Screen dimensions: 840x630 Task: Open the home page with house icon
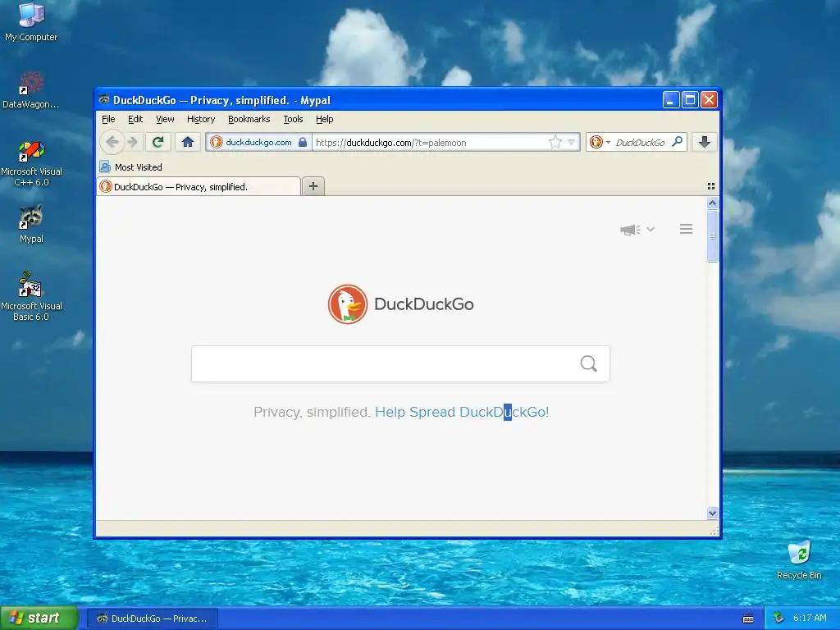pos(188,142)
